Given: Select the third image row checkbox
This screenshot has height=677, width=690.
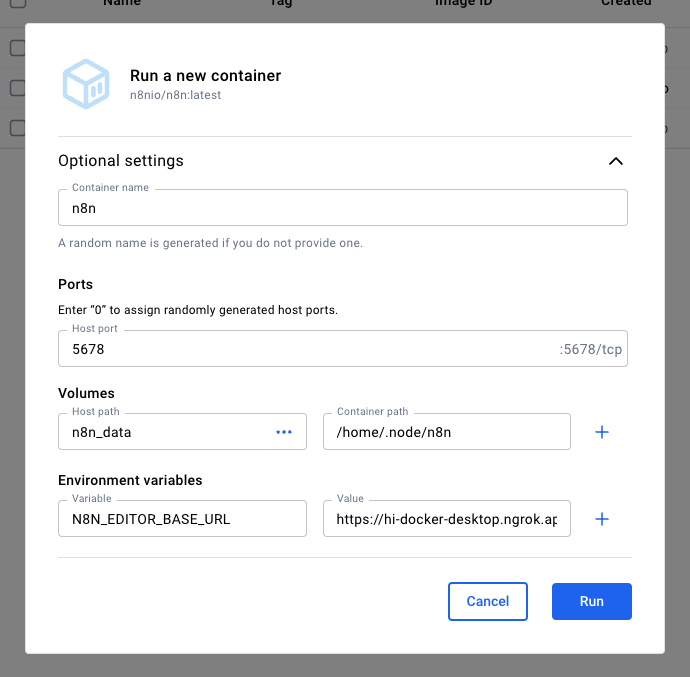Looking at the screenshot, I should pyautogui.click(x=17, y=128).
